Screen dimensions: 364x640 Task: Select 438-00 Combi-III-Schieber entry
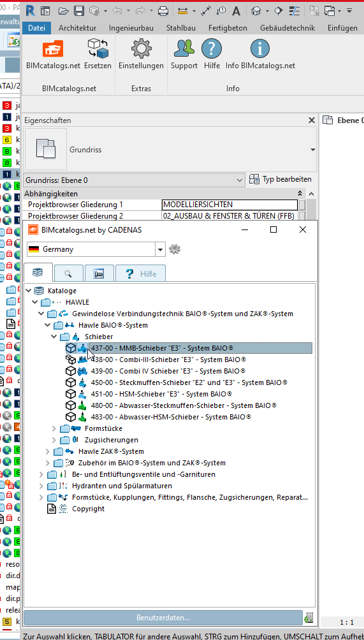[168, 360]
